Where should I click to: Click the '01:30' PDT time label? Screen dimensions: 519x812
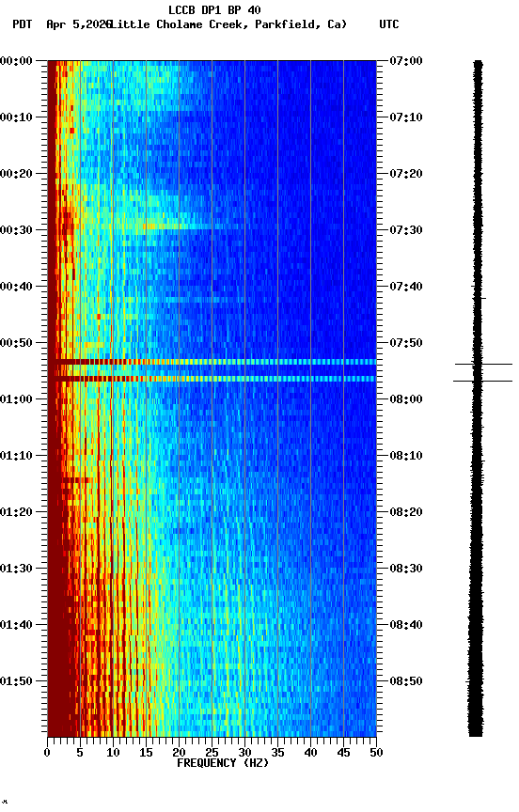(16, 569)
